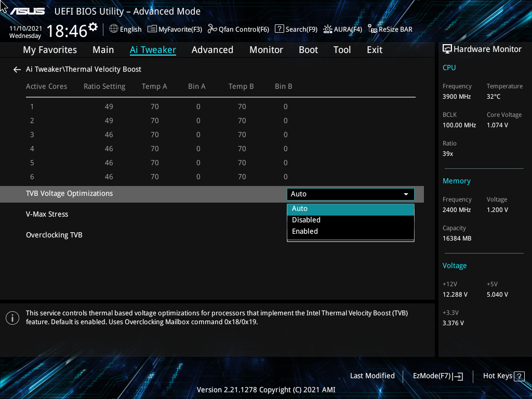Click the 39x ratio value
Image resolution: width=532 pixels, height=399 pixels.
pos(447,154)
